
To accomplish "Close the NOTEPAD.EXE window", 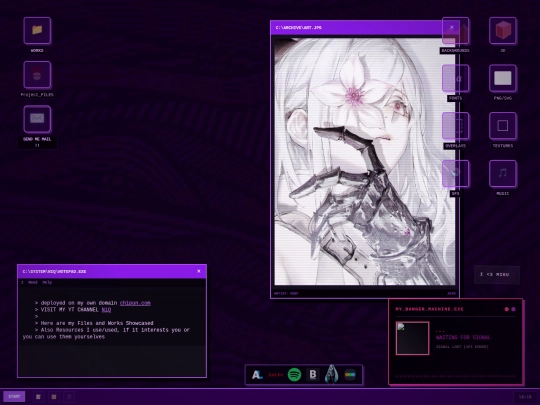I will 199,271.
